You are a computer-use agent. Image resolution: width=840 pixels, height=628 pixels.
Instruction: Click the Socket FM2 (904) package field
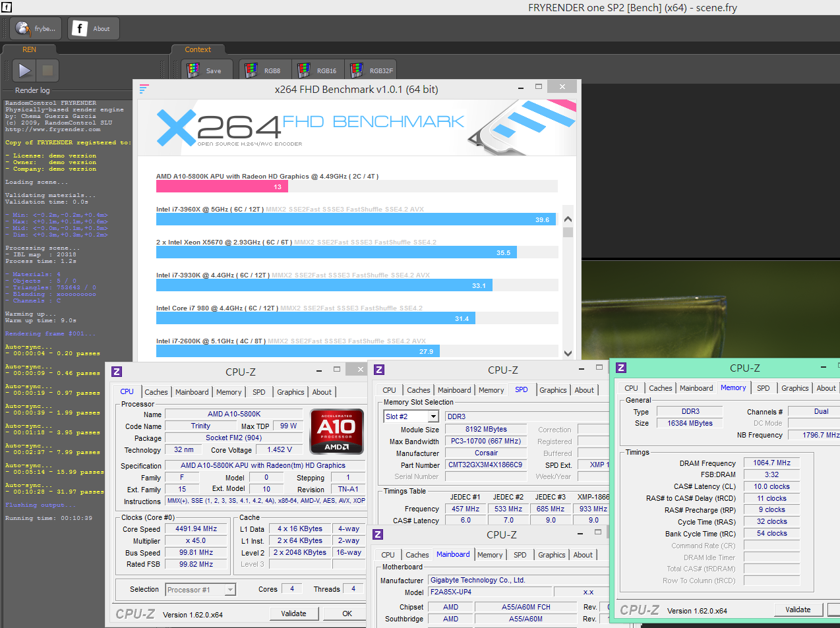(233, 438)
